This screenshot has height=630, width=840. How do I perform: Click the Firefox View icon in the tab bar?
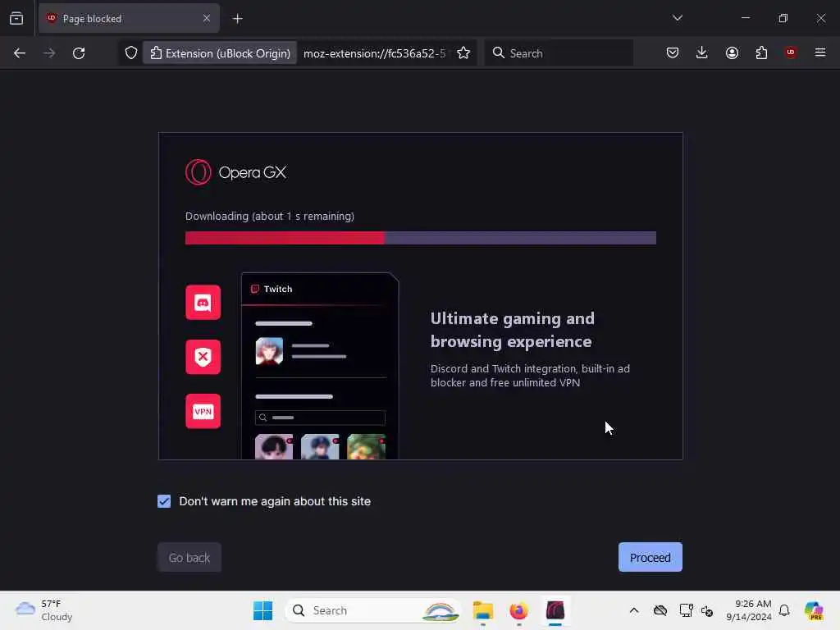point(16,19)
